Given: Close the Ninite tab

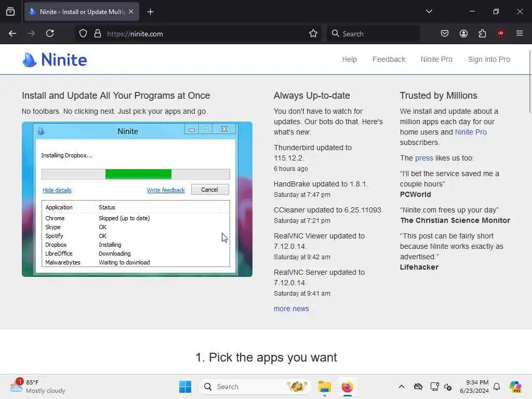Looking at the screenshot, I should coord(131,11).
